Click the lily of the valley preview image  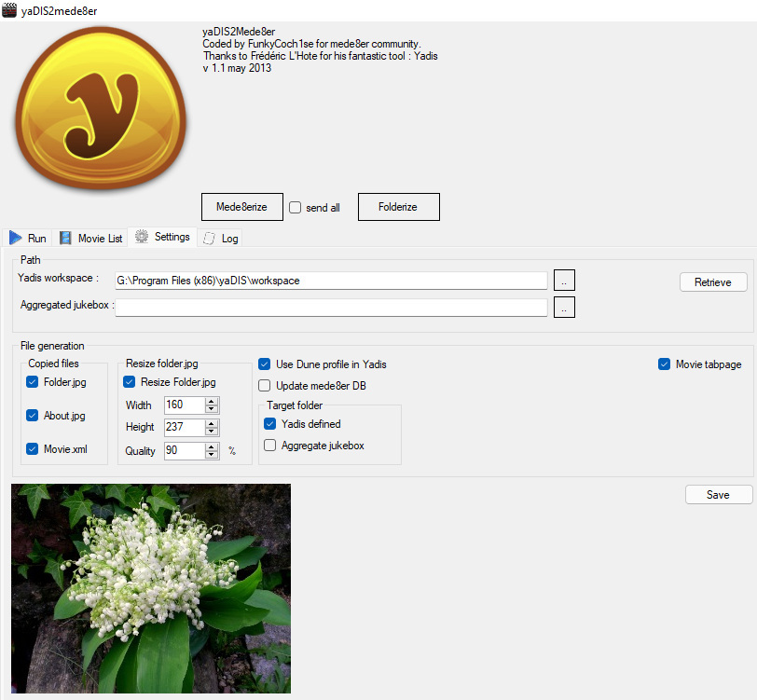coord(151,588)
